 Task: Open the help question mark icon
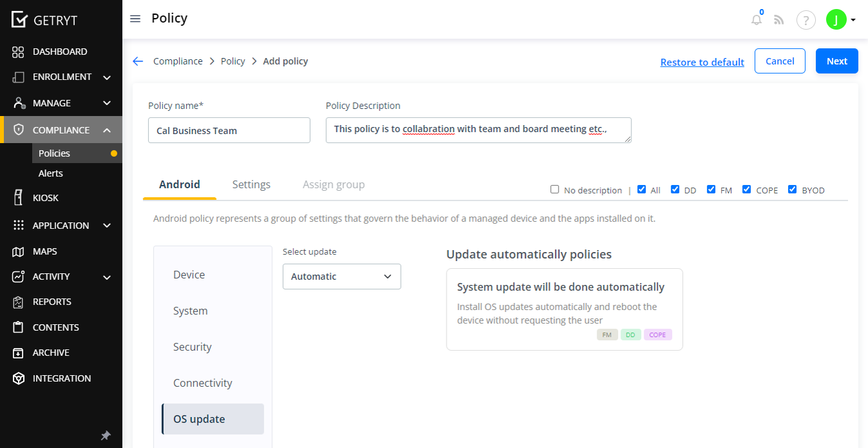click(x=806, y=20)
